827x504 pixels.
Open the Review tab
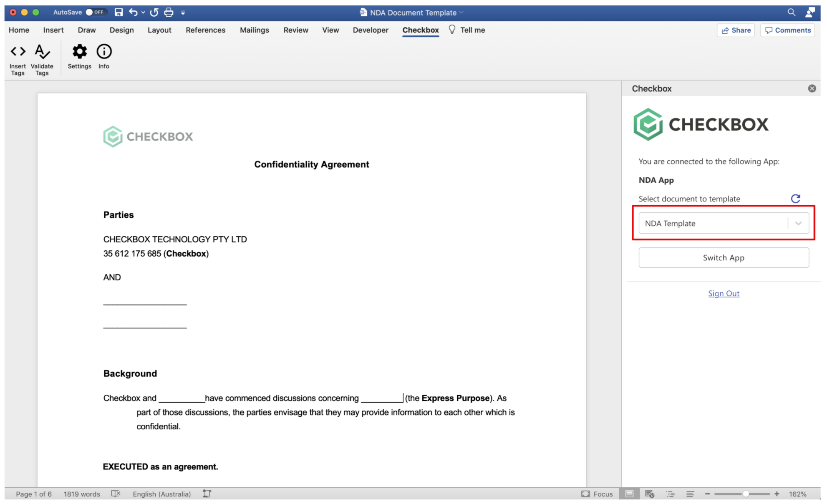point(296,30)
